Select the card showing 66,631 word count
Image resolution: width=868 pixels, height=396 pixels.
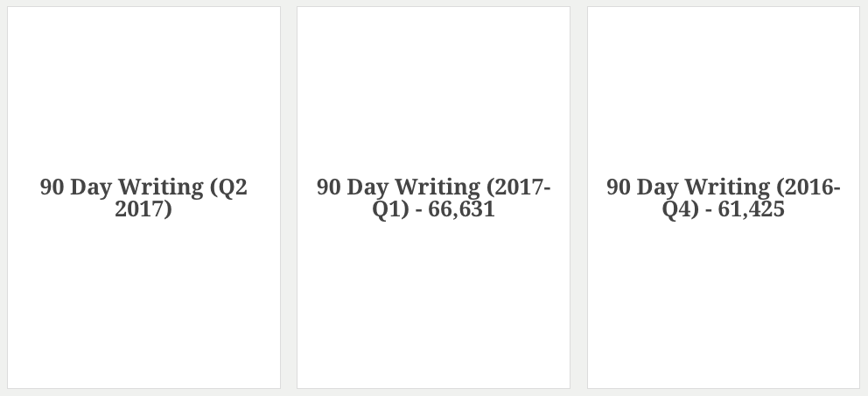[433, 197]
